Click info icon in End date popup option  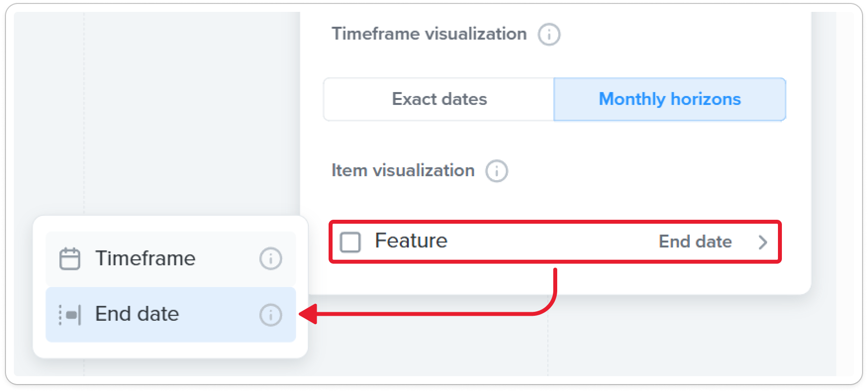coord(271,315)
